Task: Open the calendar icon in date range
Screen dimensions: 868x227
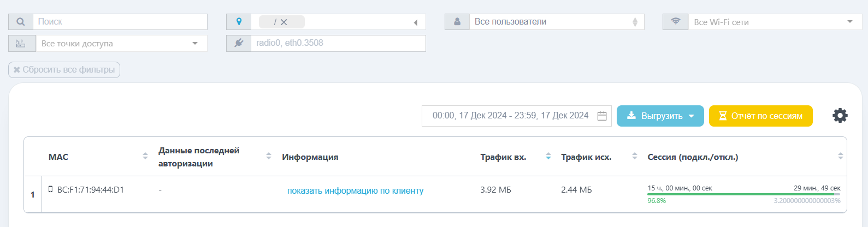Action: click(x=602, y=116)
